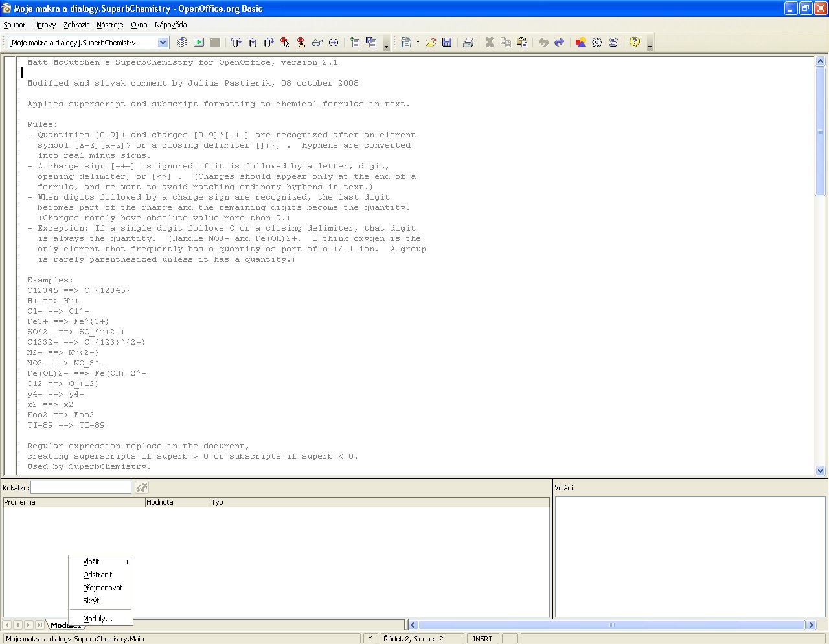Image resolution: width=829 pixels, height=644 pixels.
Task: Click the horizontal scrollbar thumb
Action: coord(612,625)
